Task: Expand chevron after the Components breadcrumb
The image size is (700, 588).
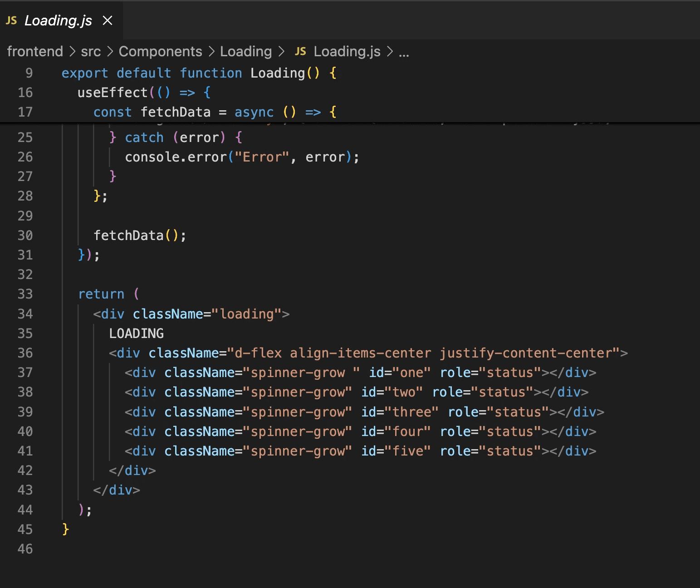Action: tap(211, 52)
